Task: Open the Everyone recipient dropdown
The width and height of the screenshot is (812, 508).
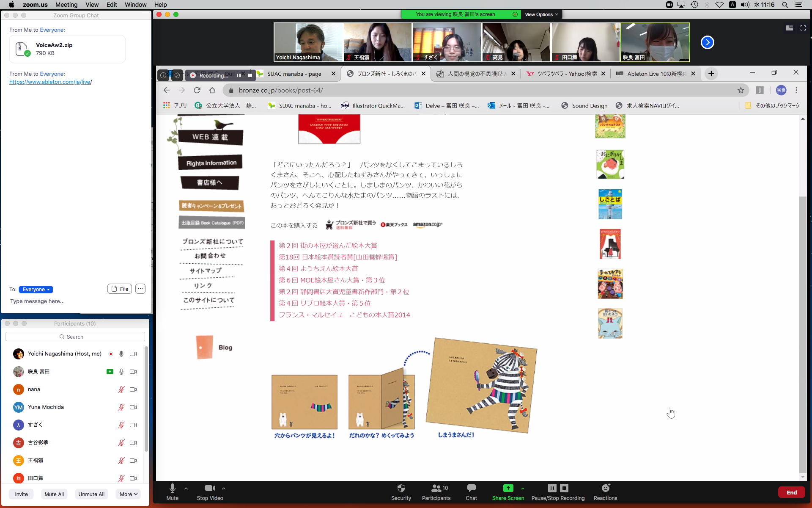Action: (x=36, y=290)
